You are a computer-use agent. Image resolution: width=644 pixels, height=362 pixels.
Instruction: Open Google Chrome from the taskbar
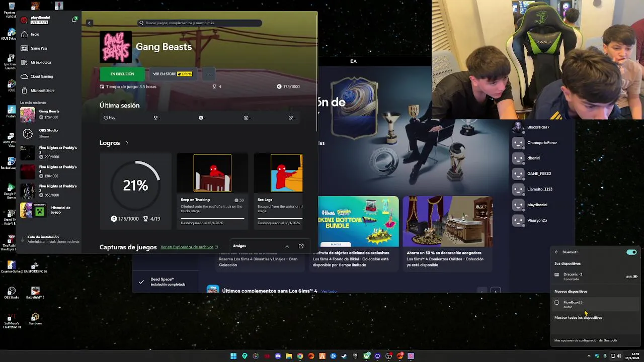pyautogui.click(x=300, y=356)
